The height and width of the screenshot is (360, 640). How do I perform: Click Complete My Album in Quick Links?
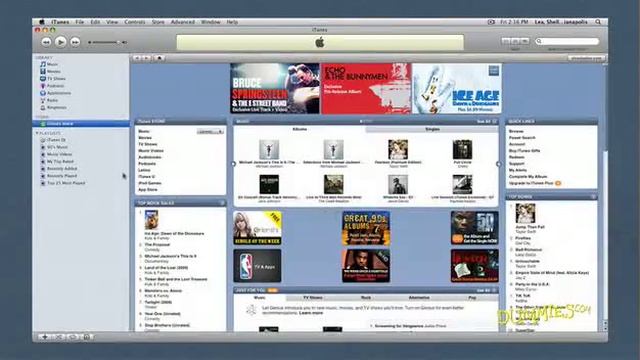pyautogui.click(x=528, y=176)
